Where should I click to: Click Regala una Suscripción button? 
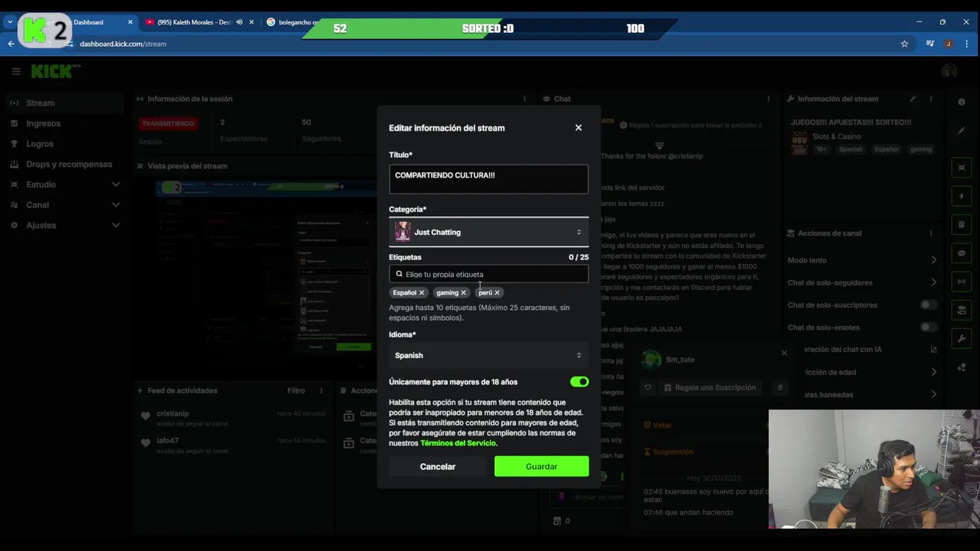710,388
